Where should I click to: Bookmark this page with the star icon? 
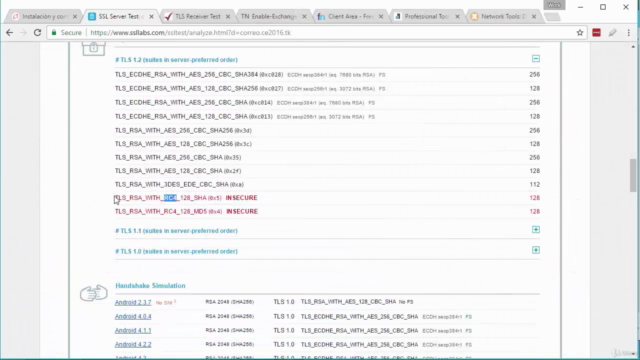[x=580, y=33]
